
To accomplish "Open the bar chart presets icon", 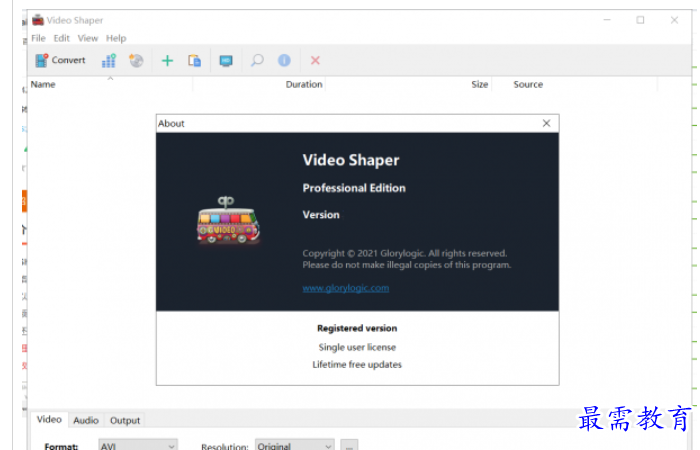I will pos(108,60).
